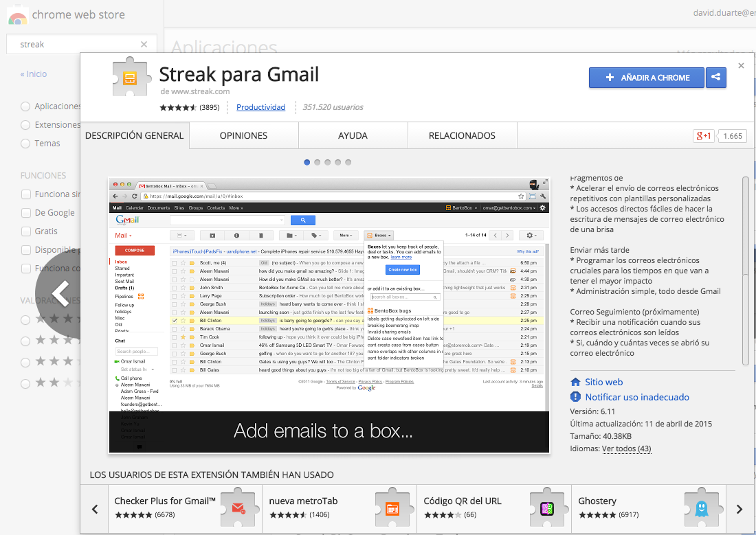Select the Temas radio filter
The image size is (756, 535).
point(25,143)
